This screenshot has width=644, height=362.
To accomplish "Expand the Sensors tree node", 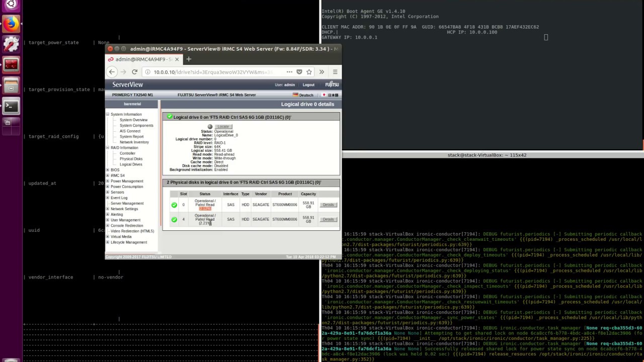I will point(107,192).
